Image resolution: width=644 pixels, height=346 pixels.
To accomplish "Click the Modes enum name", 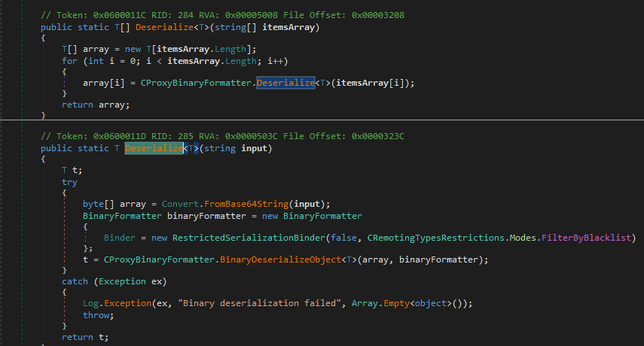I will point(523,238).
